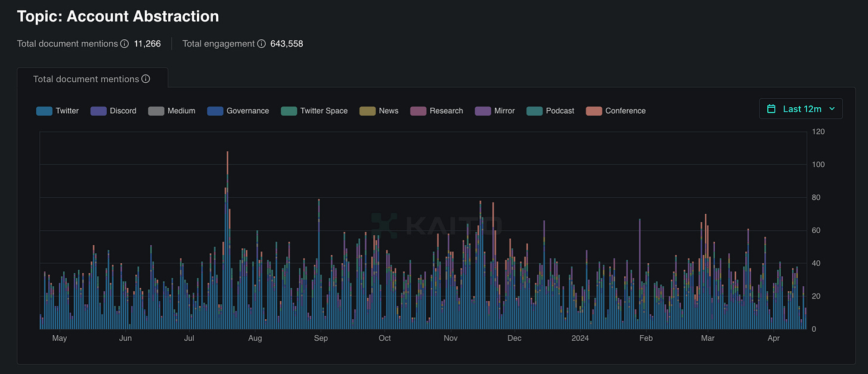The image size is (868, 374).
Task: Click the 60 y-axis value
Action: point(817,230)
